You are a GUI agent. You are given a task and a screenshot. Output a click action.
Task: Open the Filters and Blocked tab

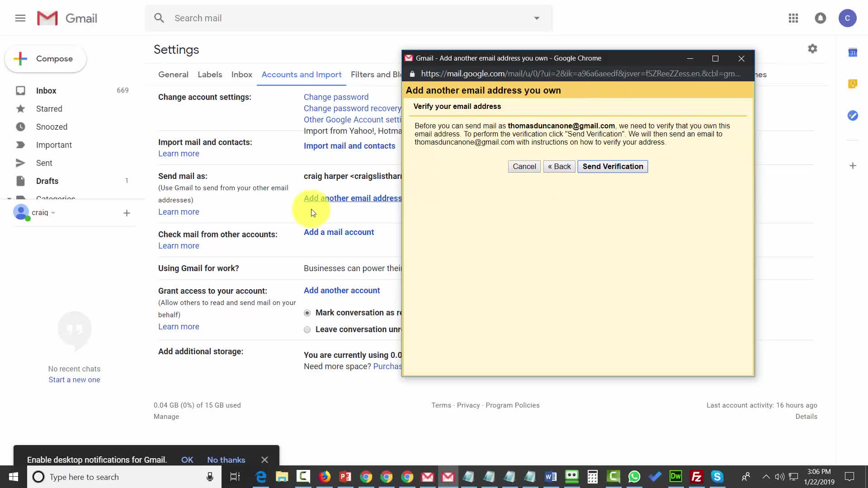(376, 75)
